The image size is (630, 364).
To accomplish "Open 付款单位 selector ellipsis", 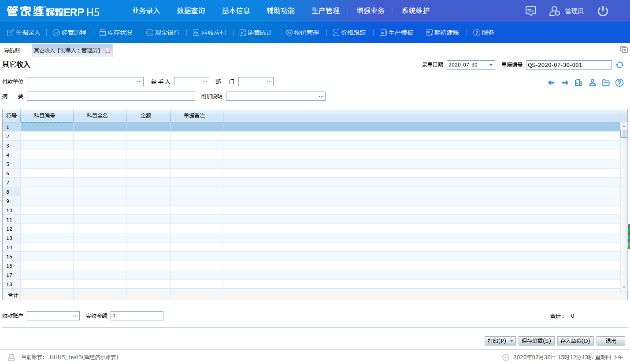I will (x=139, y=82).
